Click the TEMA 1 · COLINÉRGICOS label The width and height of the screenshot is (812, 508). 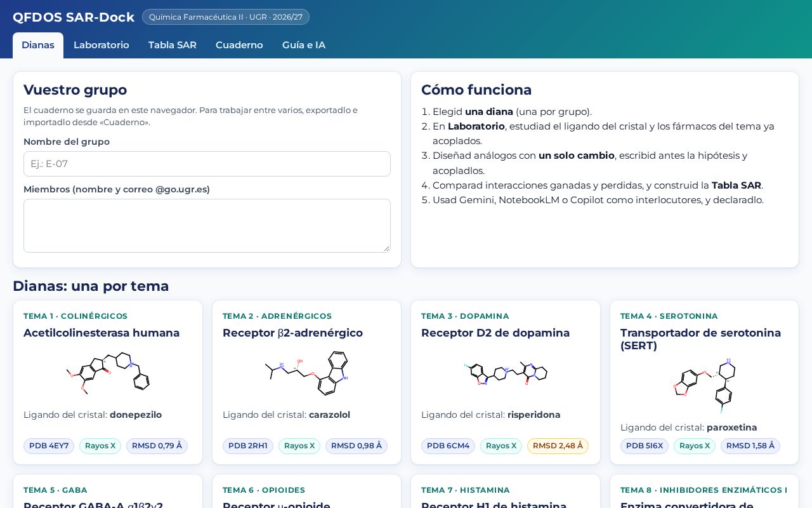75,316
